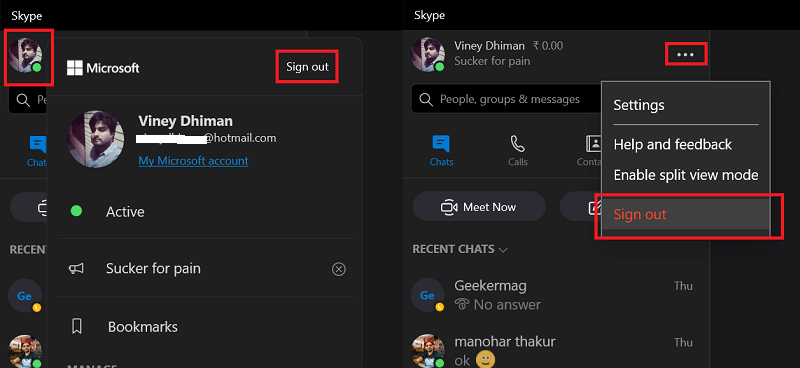Switch to the Chats tab in right window
This screenshot has width=800, height=368.
click(441, 151)
